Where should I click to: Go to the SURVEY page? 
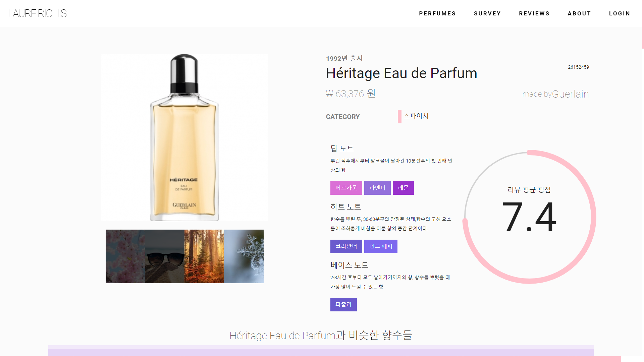pyautogui.click(x=487, y=13)
